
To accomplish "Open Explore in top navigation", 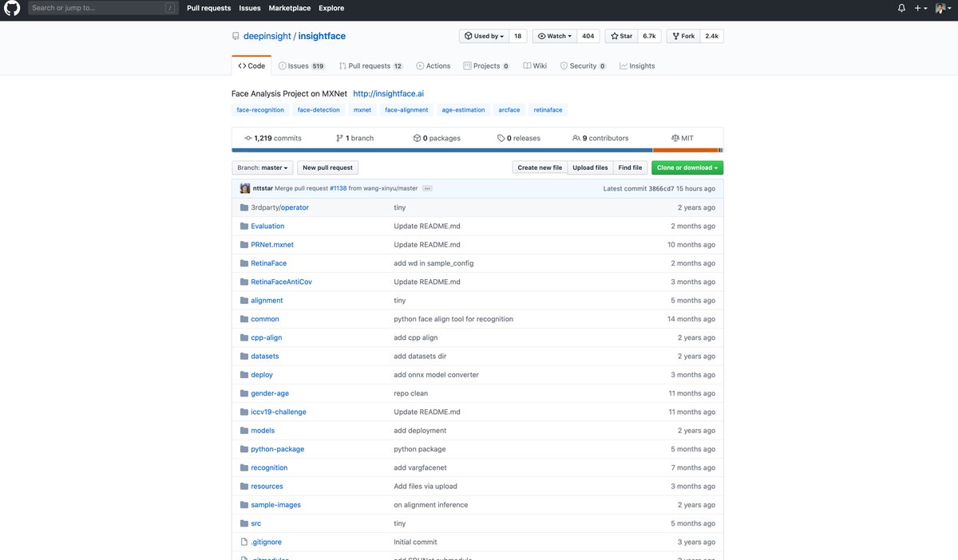I will click(331, 8).
